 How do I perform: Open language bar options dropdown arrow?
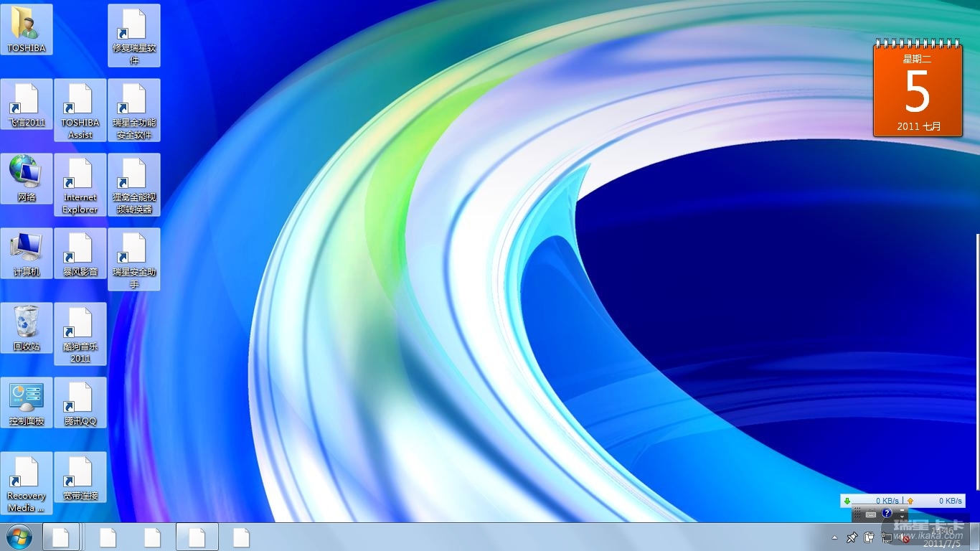(x=902, y=515)
